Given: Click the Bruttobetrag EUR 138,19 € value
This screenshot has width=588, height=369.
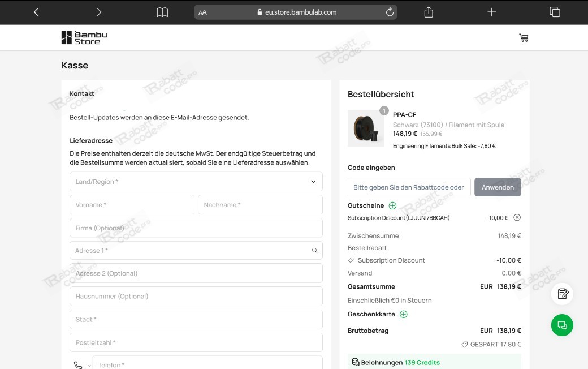Looking at the screenshot, I should (x=500, y=331).
